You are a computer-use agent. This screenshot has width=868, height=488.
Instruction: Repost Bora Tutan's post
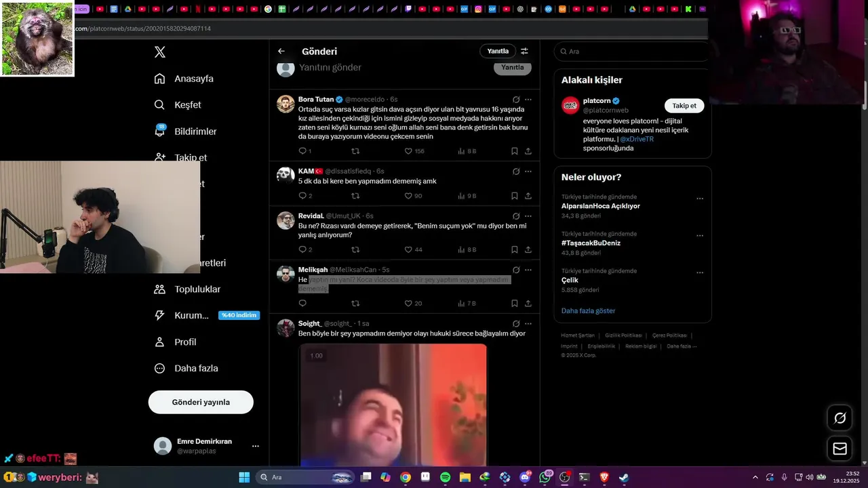tap(355, 151)
